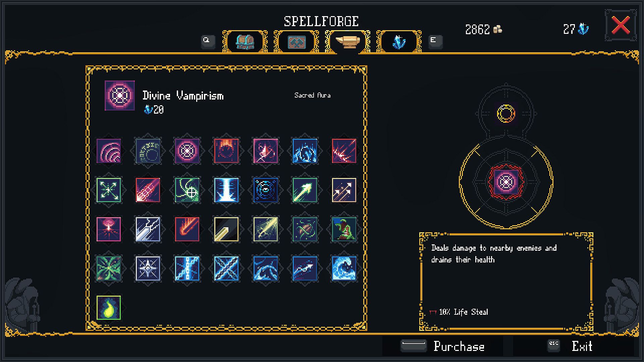644x362 pixels.
Task: Click the equipped Divine Vampirism center slot
Action: [506, 182]
